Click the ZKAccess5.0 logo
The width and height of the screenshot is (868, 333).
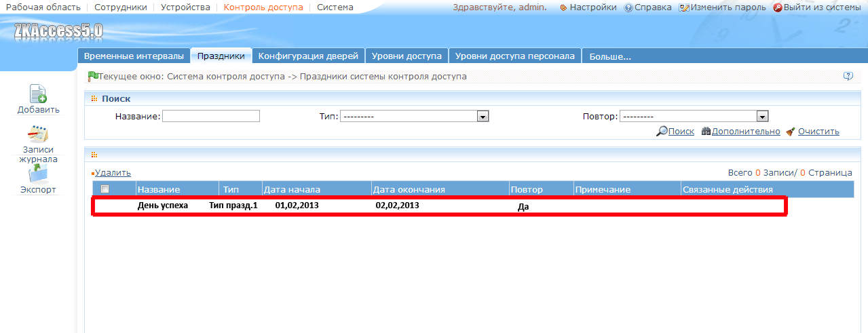[x=58, y=31]
